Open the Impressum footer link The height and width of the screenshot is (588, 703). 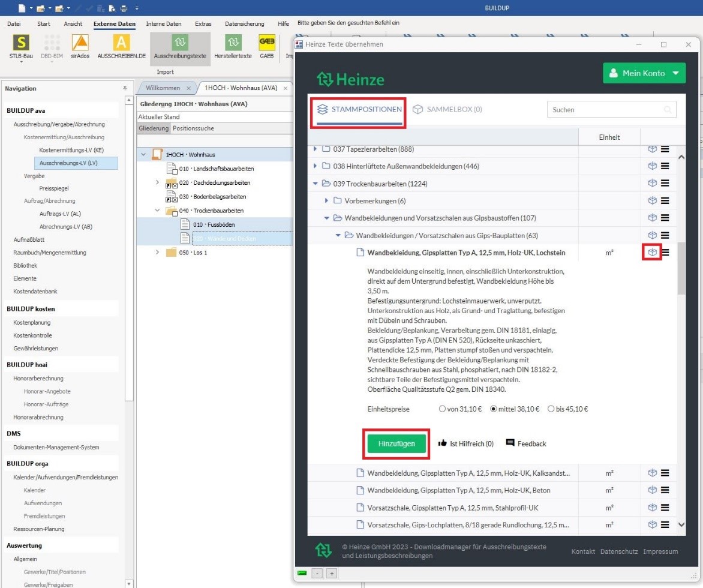pos(660,551)
